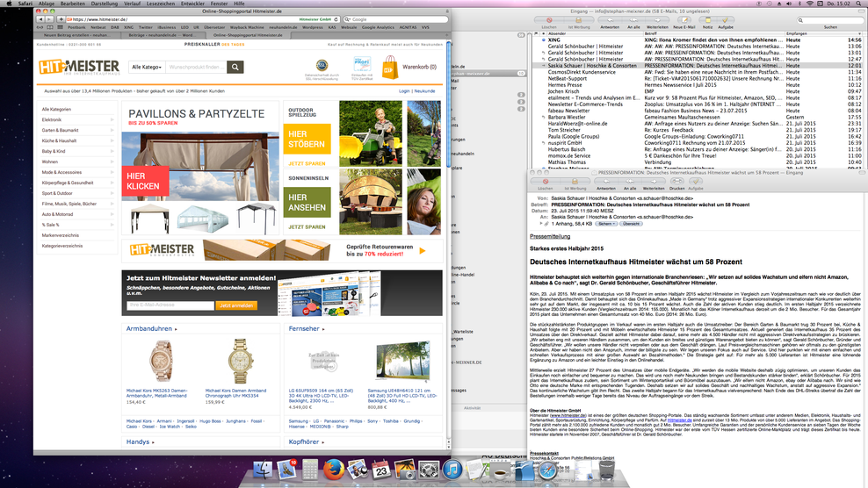Image resolution: width=868 pixels, height=488 pixels.
Task: Click the Google search field in Safari
Action: [x=395, y=19]
